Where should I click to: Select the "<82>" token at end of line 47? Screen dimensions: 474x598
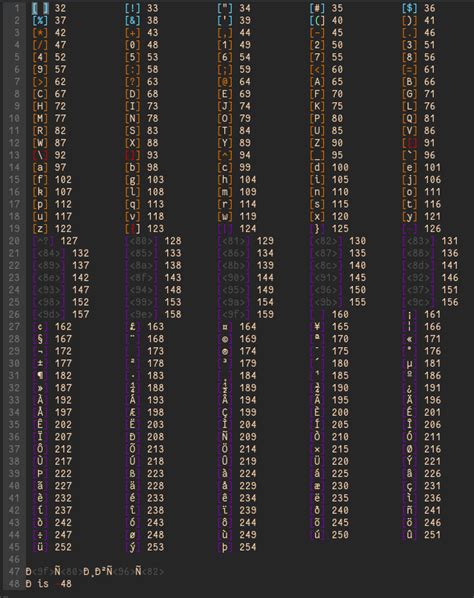tap(153, 572)
